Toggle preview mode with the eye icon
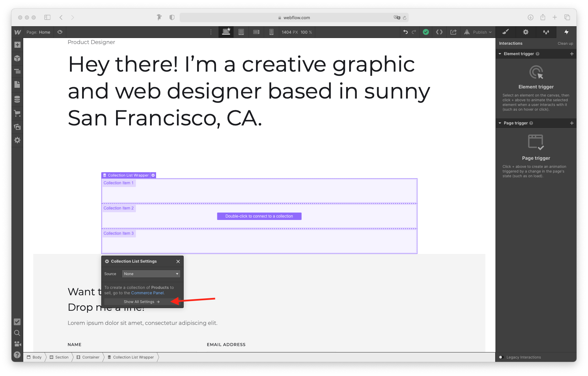The height and width of the screenshot is (376, 588). click(x=60, y=32)
